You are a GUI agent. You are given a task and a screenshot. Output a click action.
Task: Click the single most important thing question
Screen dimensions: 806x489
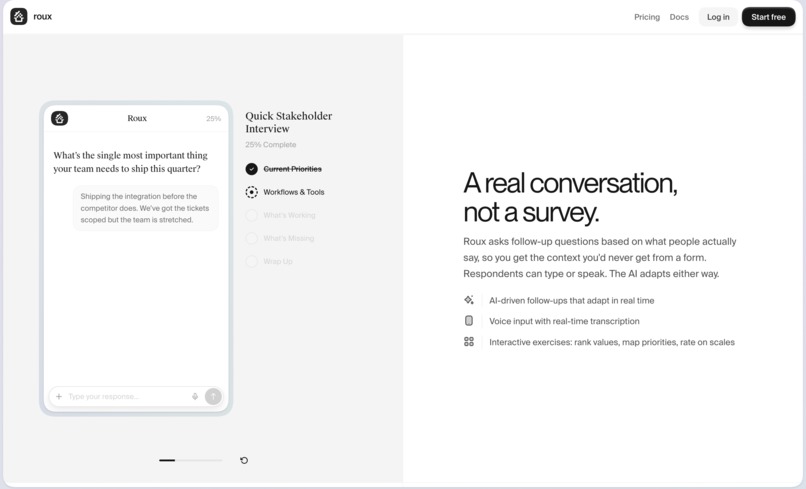pos(131,162)
